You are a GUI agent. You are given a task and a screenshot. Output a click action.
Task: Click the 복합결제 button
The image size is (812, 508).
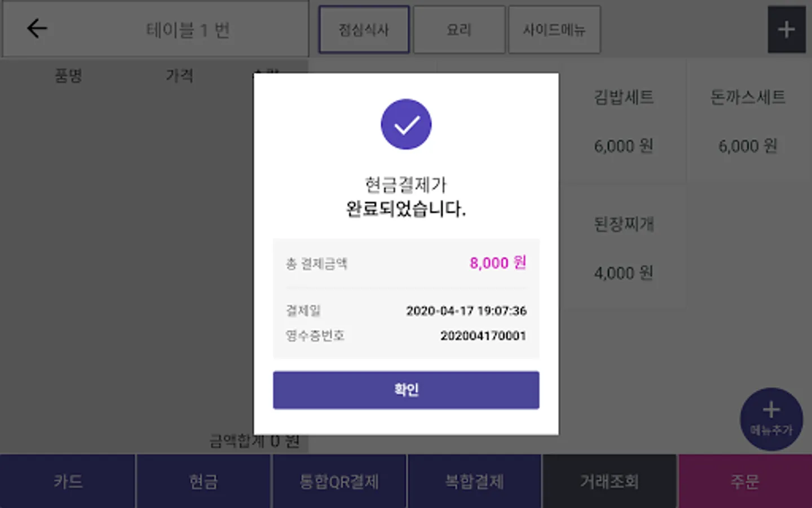474,481
